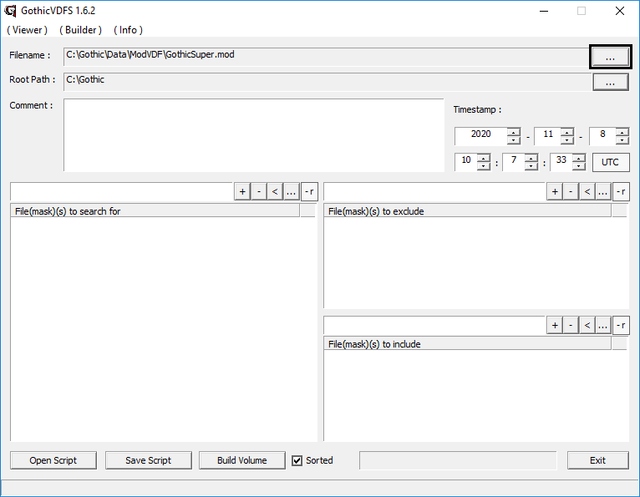The height and width of the screenshot is (497, 640).
Task: Click the -r button in include panel
Action: click(x=621, y=325)
